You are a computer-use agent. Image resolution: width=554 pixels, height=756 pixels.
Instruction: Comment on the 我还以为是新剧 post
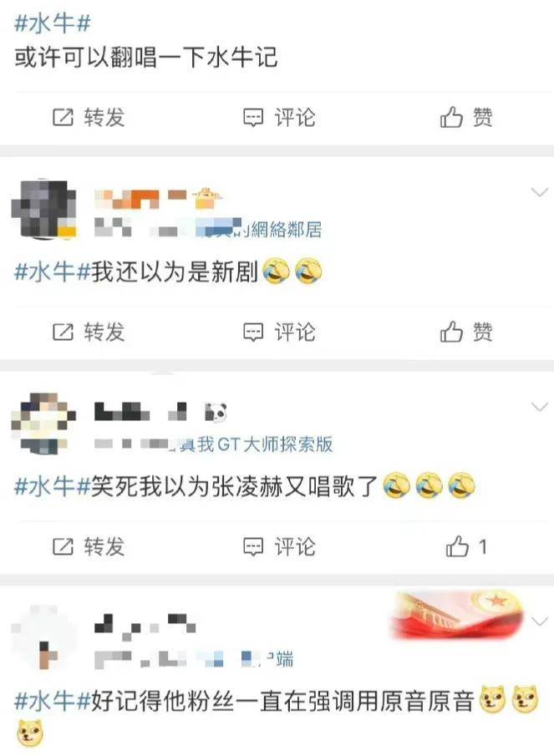pyautogui.click(x=279, y=332)
